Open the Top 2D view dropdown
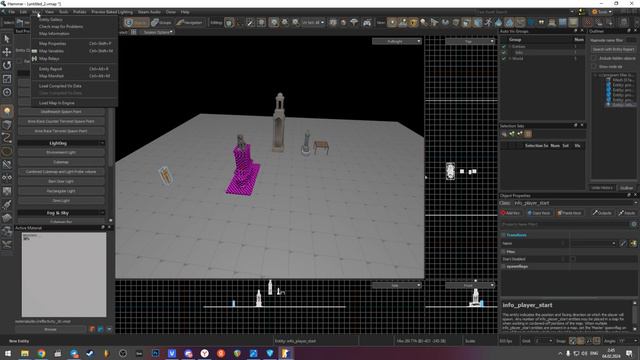 pyautogui.click(x=470, y=41)
